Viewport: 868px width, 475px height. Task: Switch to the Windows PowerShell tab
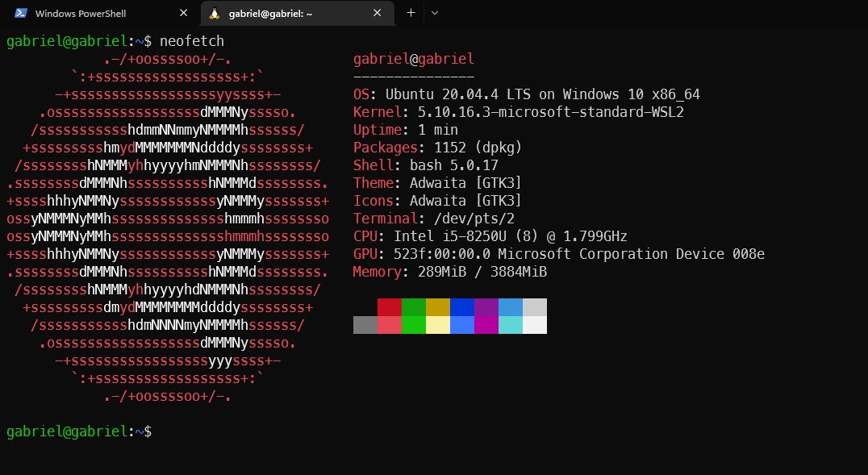click(100, 13)
